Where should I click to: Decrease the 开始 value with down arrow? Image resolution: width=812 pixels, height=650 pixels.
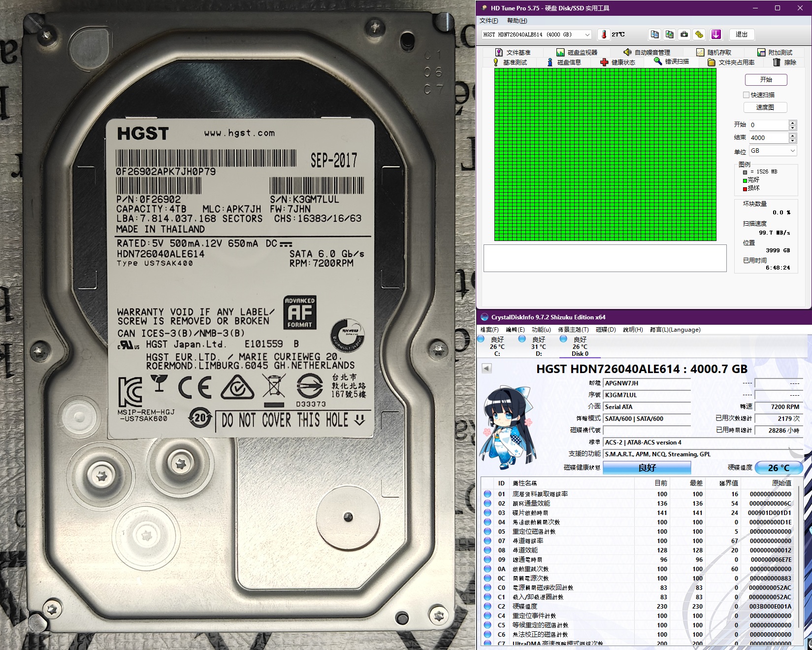[792, 128]
